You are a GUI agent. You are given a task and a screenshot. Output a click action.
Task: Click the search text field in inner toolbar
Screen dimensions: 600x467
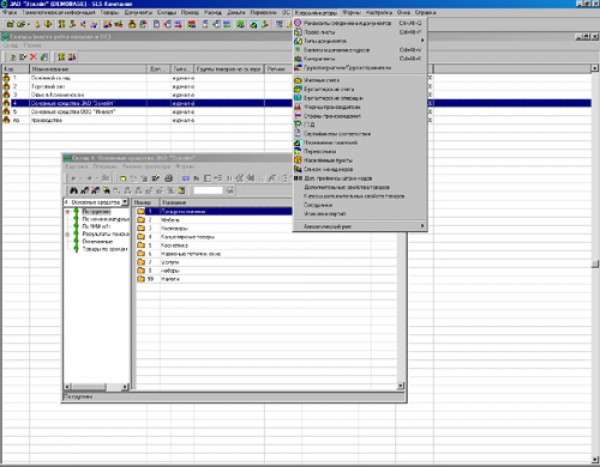(x=208, y=189)
